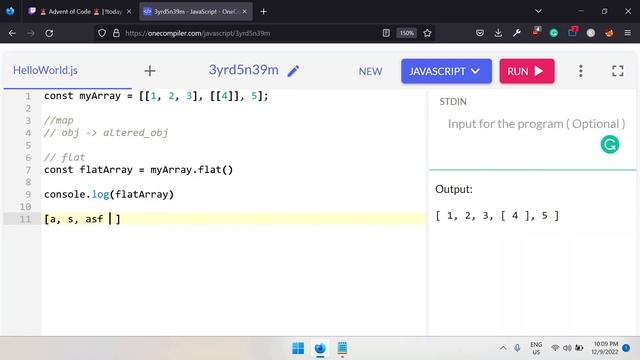Viewport: 640px width, 360px height.
Task: Click the wrench developer tools icon
Action: tap(517, 33)
